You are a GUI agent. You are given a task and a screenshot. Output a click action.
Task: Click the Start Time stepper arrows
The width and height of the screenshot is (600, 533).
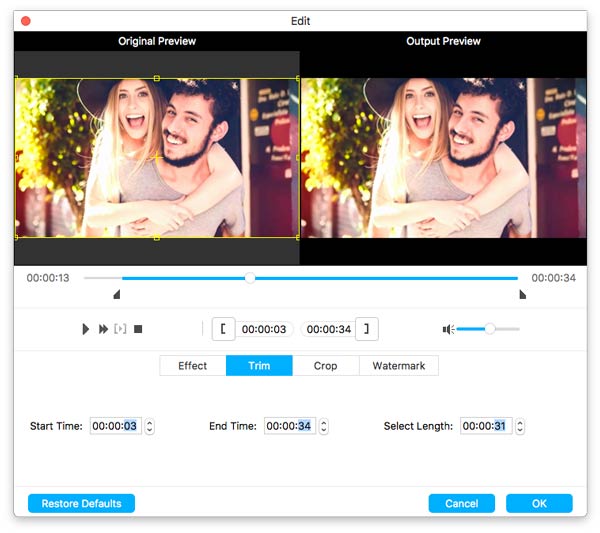click(x=150, y=426)
